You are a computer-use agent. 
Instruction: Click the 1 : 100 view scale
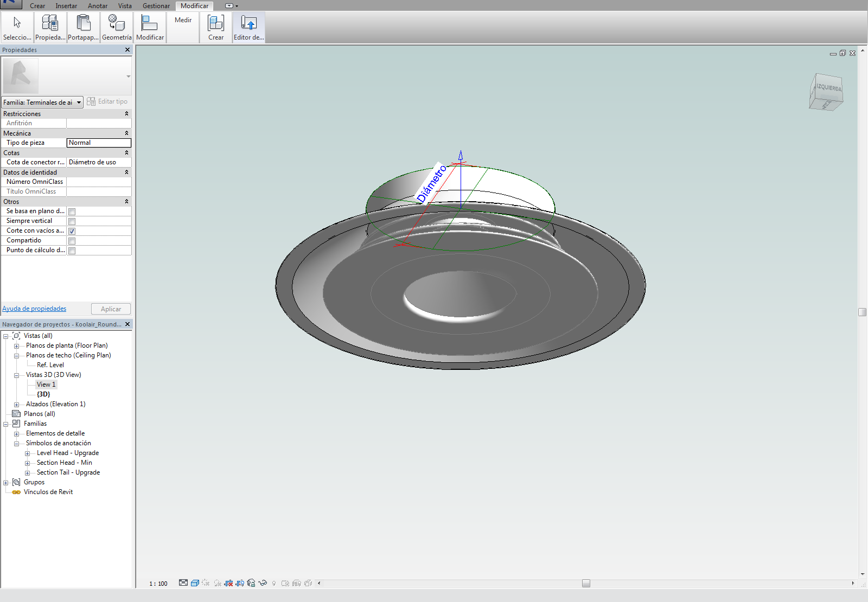[158, 584]
